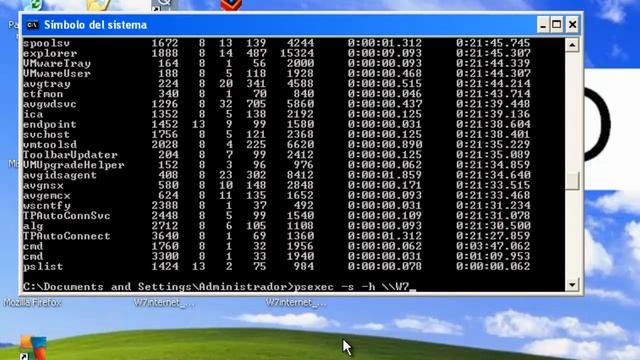Click the 'pslist' process name
This screenshot has height=360, width=640.
(x=43, y=267)
